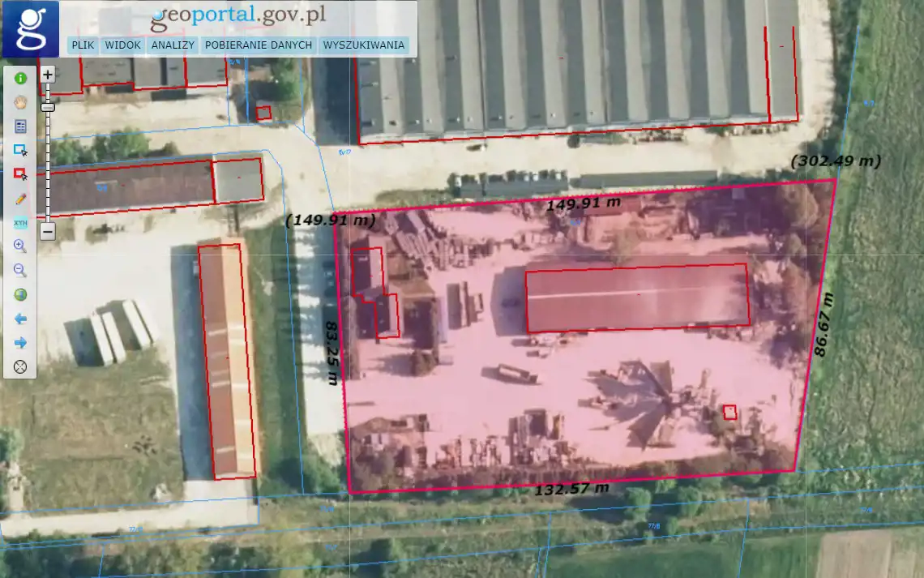Activate the pencil drawing tool
Screen dimensions: 924x578
pyautogui.click(x=20, y=199)
